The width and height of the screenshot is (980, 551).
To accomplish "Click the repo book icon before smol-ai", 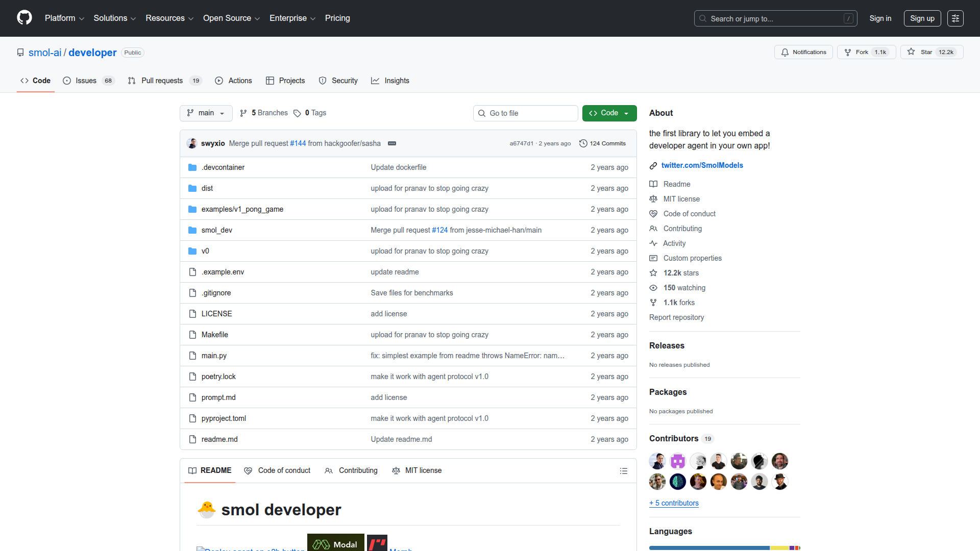I will 20,52.
